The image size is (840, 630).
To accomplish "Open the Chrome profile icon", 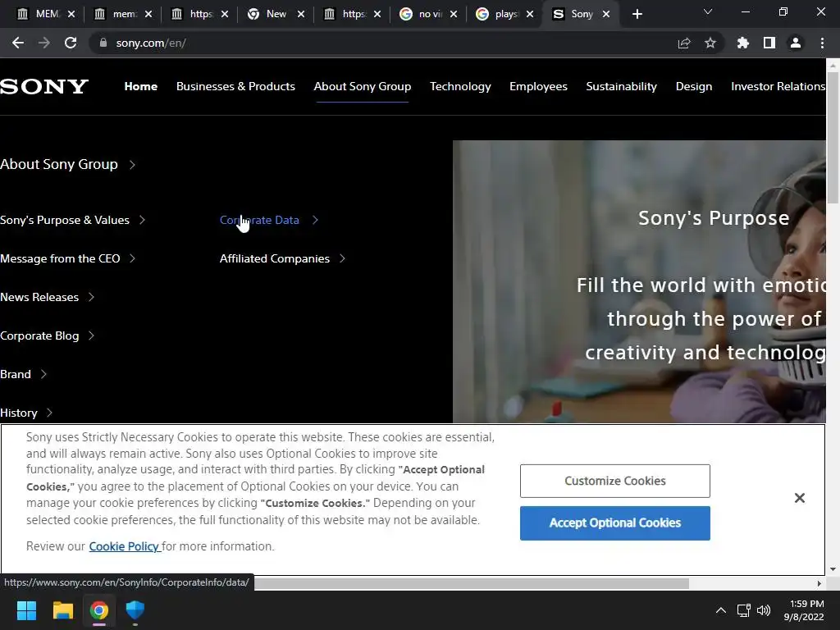I will (796, 43).
